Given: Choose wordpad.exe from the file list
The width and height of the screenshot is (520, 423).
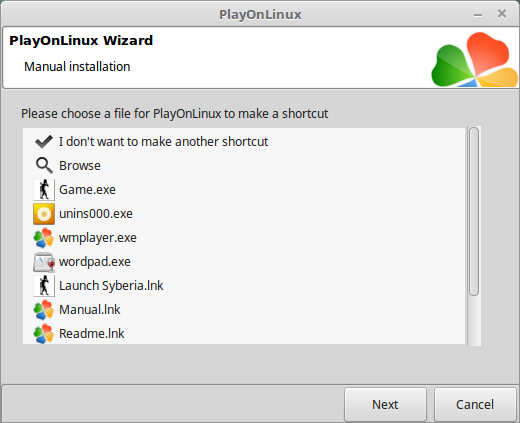Looking at the screenshot, I should tap(95, 262).
